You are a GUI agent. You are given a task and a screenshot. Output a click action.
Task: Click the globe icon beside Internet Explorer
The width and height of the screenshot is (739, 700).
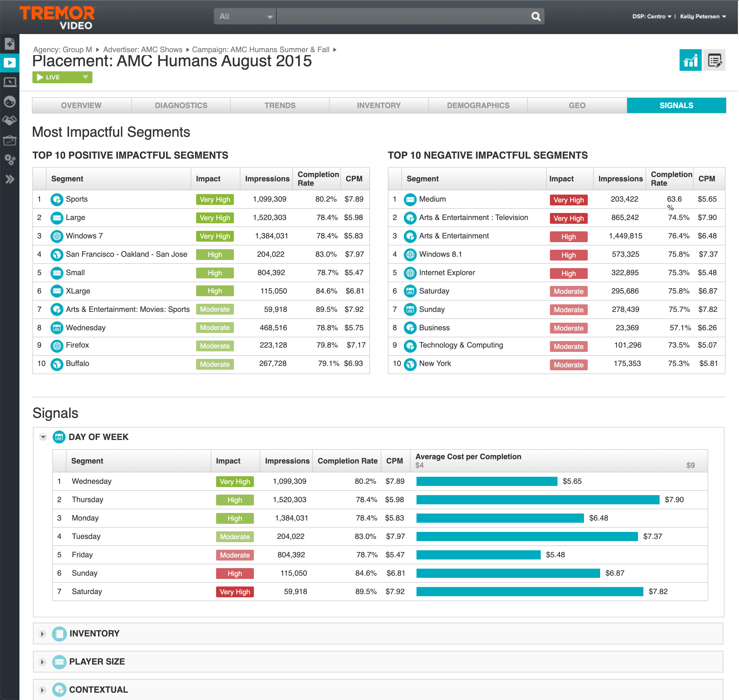pos(410,273)
